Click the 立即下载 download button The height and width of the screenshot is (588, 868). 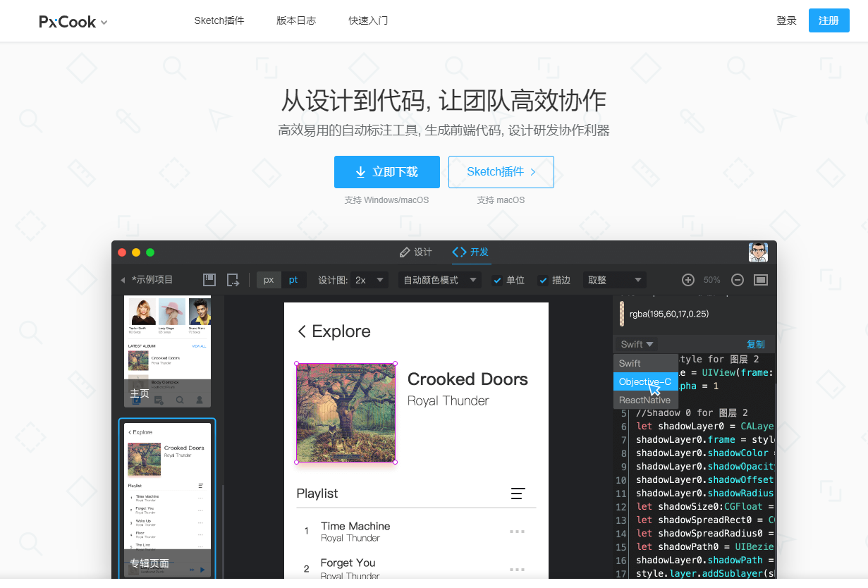387,172
